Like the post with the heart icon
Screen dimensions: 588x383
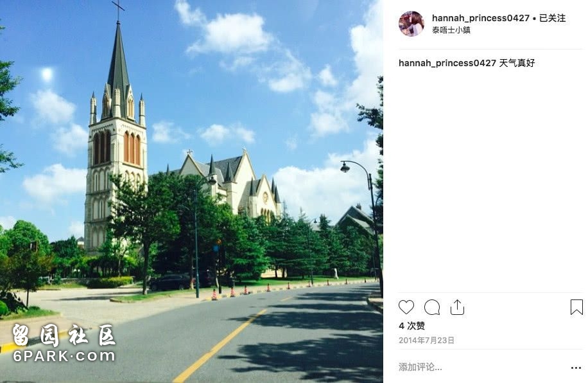click(x=406, y=307)
